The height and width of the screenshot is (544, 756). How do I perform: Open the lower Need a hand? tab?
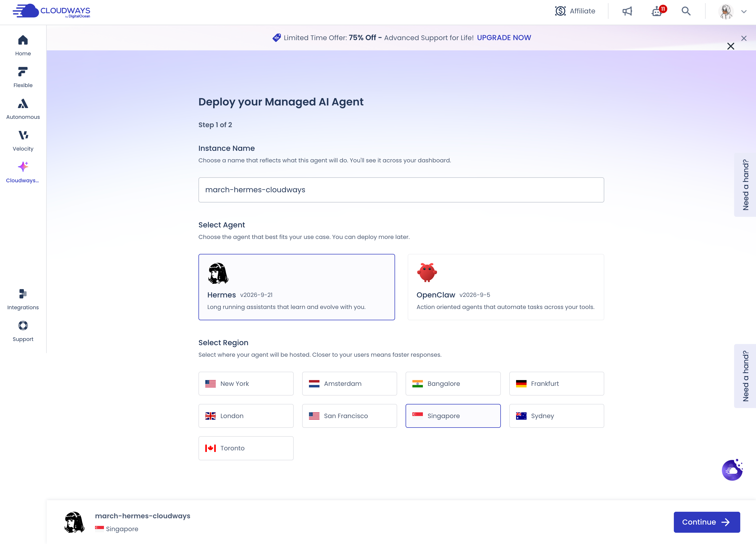(x=745, y=376)
